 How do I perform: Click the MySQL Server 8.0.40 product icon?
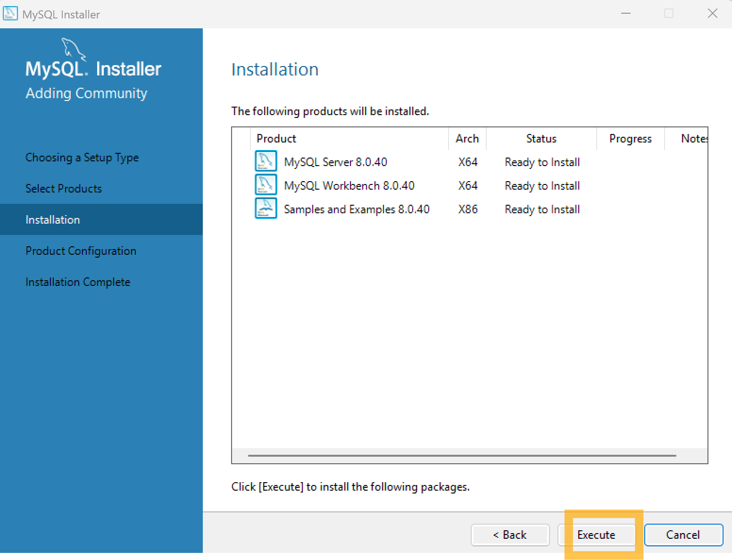point(266,161)
